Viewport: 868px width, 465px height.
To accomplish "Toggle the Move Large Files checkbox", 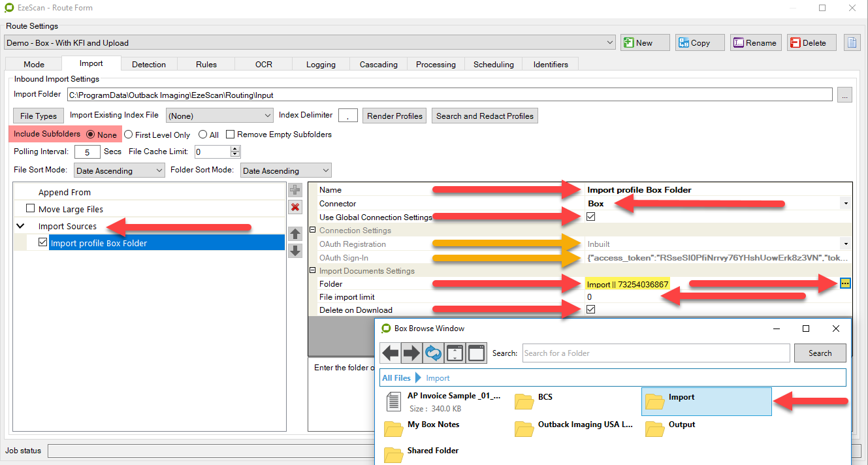I will coord(30,209).
